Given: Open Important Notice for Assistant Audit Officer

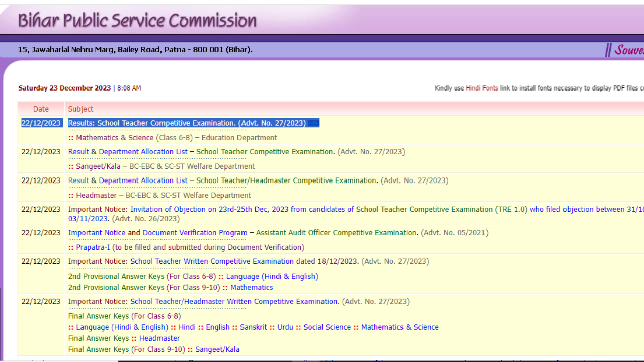Looking at the screenshot, I should 97,233.
